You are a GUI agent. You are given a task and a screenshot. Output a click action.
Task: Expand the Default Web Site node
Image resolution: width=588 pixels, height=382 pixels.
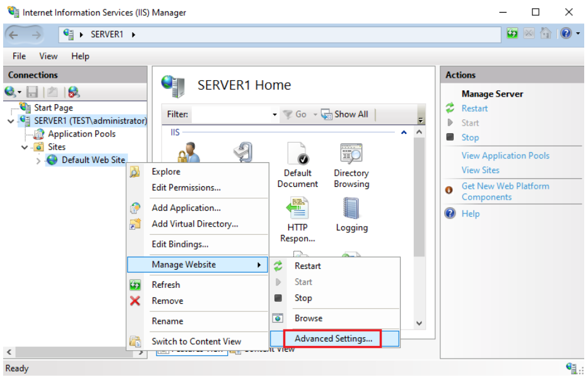point(38,160)
